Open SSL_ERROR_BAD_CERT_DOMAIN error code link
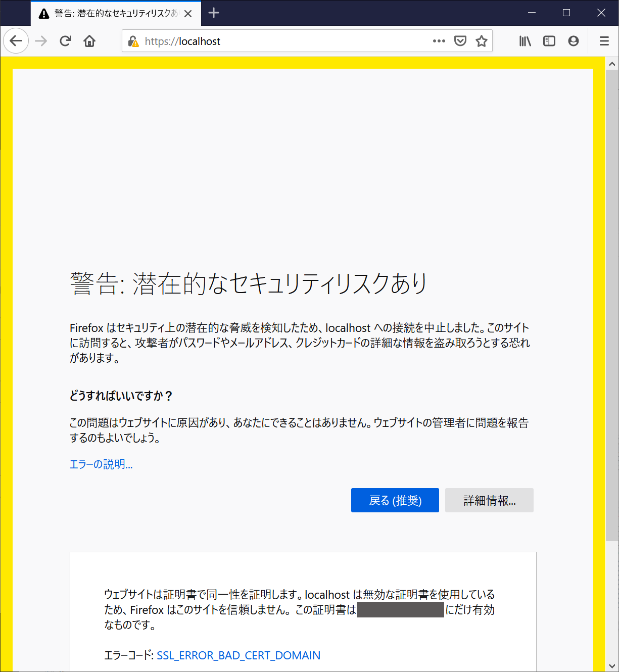 [x=239, y=655]
